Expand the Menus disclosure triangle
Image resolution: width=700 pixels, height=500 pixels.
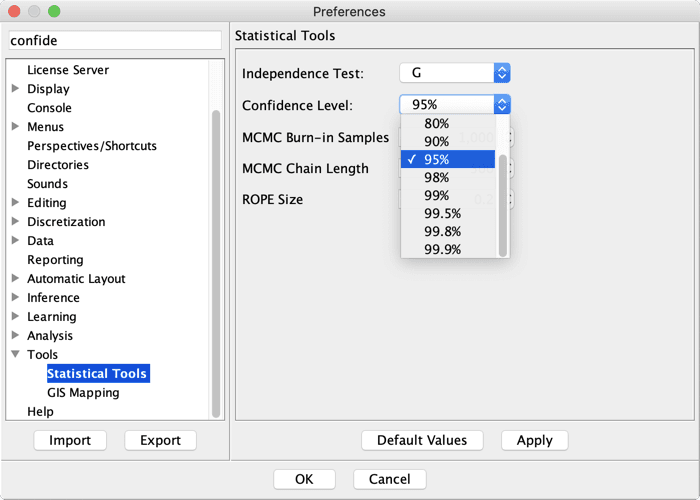(x=15, y=126)
